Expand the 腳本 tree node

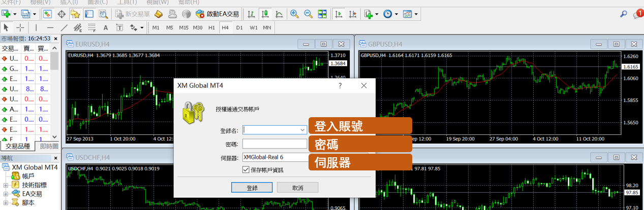click(x=6, y=202)
